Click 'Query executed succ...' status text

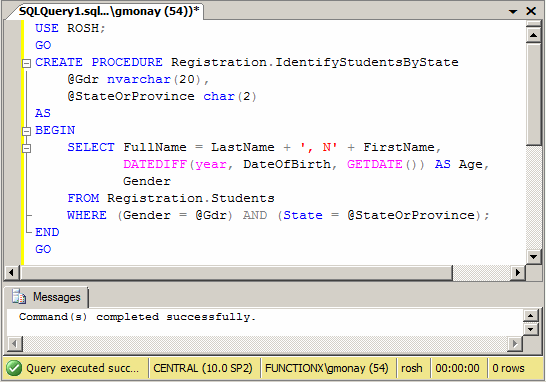click(x=83, y=368)
